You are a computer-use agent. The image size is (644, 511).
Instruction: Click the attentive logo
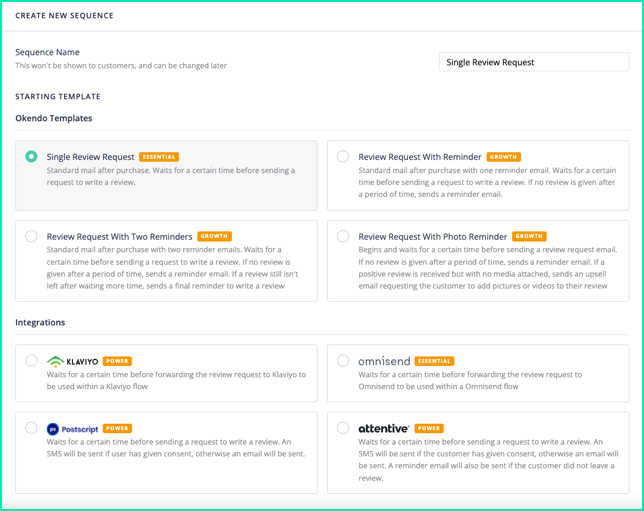[x=384, y=428]
